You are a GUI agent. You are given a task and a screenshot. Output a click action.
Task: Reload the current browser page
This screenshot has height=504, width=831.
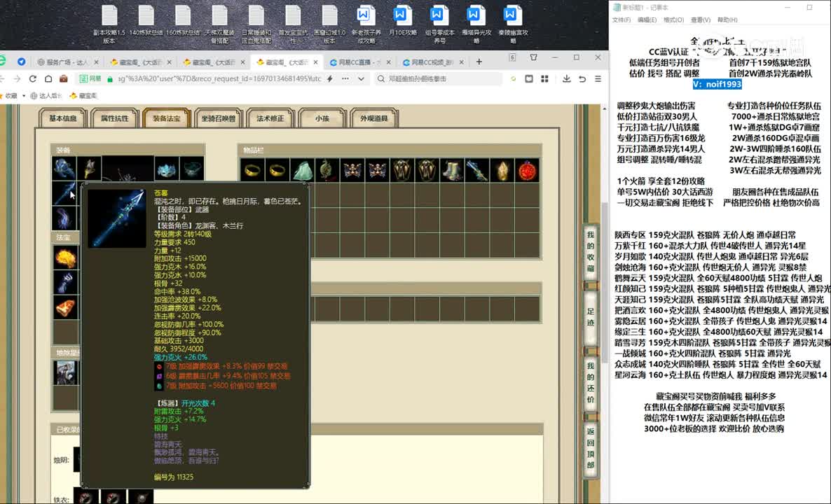point(33,79)
